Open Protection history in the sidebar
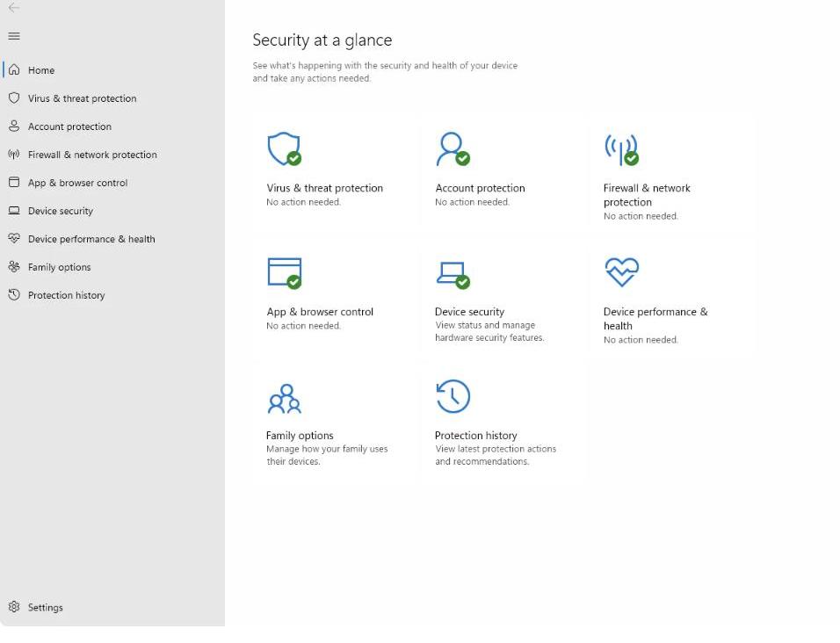Screen dimensions: 840x643 [66, 295]
